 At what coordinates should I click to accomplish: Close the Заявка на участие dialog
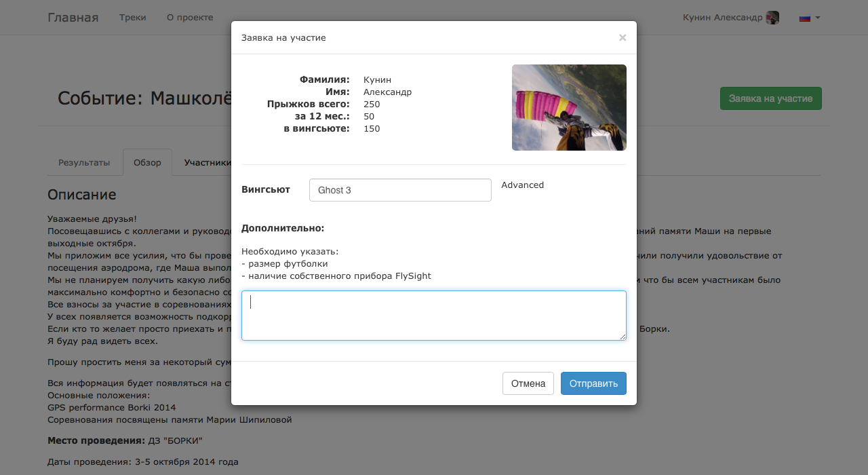coord(622,38)
